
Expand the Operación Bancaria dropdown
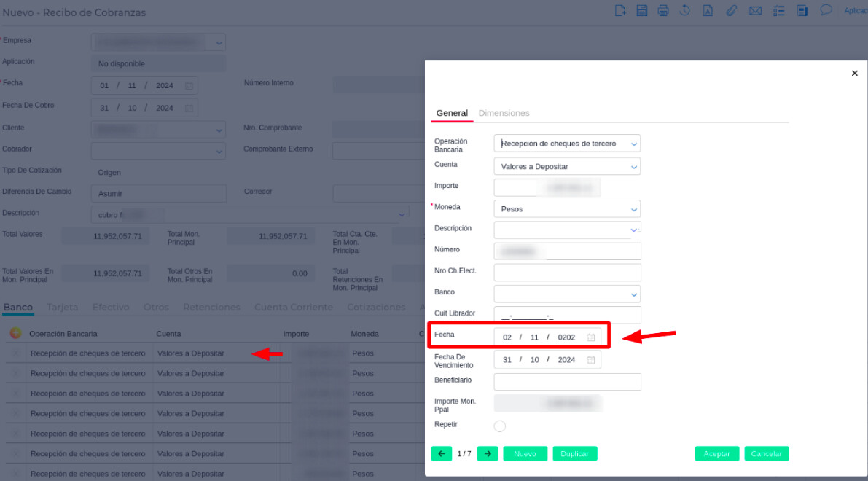click(x=633, y=144)
